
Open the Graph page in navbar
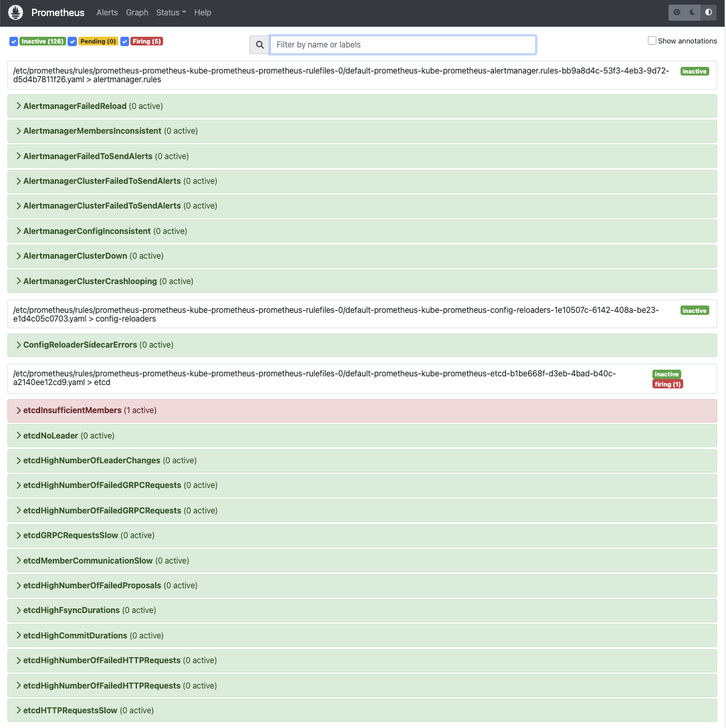[x=137, y=13]
